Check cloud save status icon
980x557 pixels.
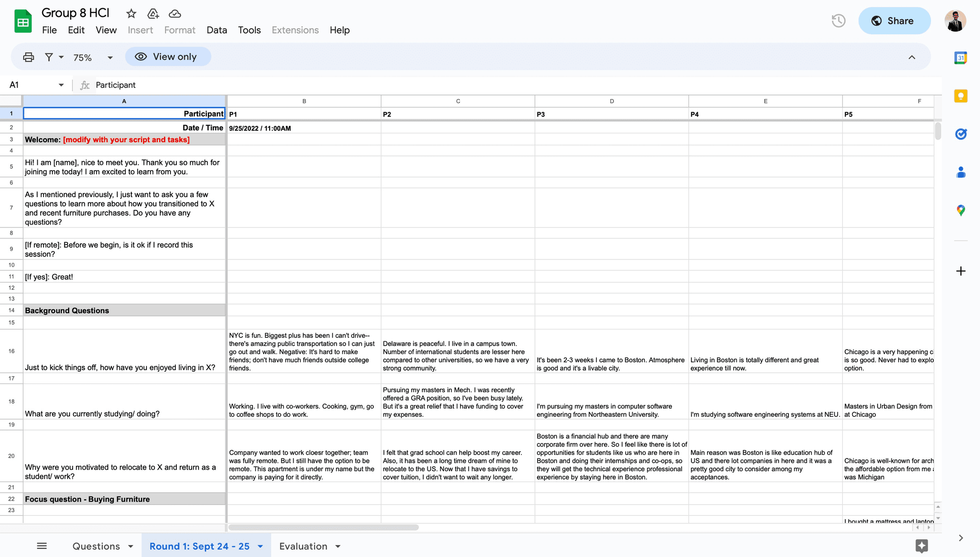click(174, 14)
